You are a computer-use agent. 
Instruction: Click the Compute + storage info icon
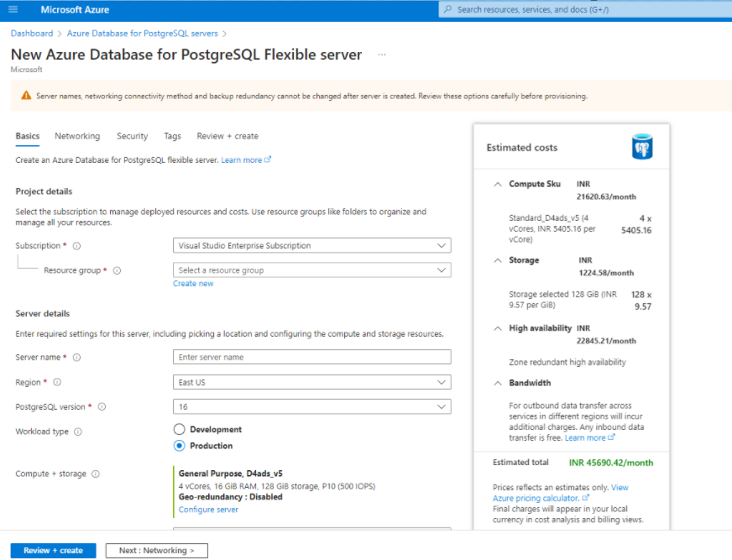click(96, 474)
